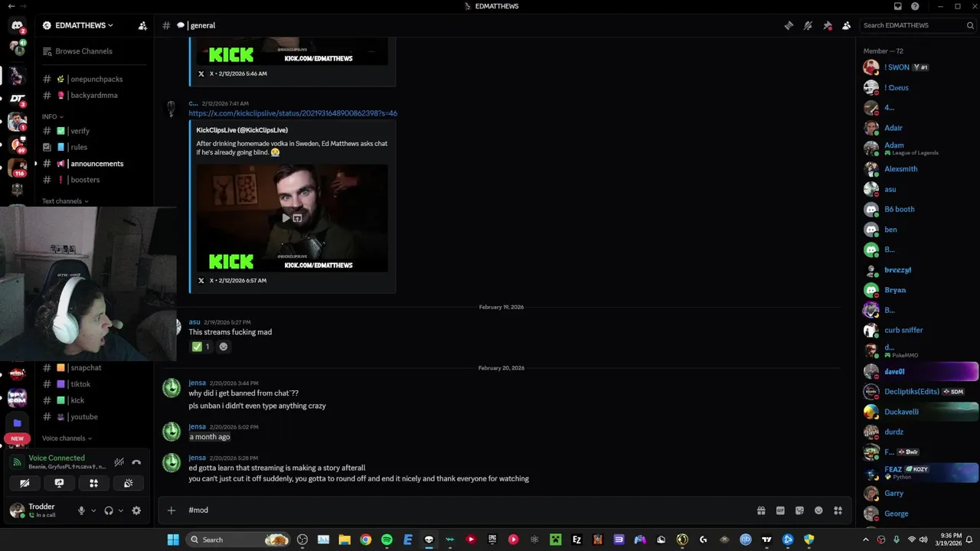Add reaction to asu's message

point(224,347)
